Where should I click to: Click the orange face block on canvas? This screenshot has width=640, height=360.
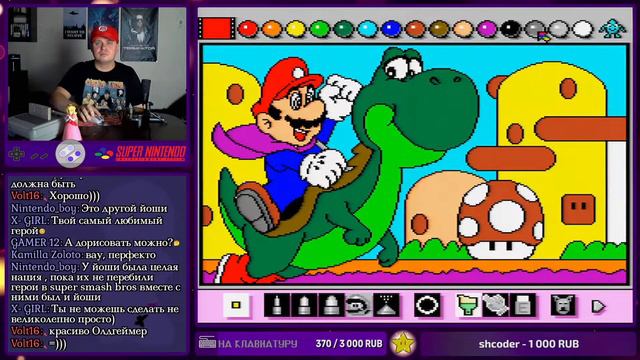point(578,209)
